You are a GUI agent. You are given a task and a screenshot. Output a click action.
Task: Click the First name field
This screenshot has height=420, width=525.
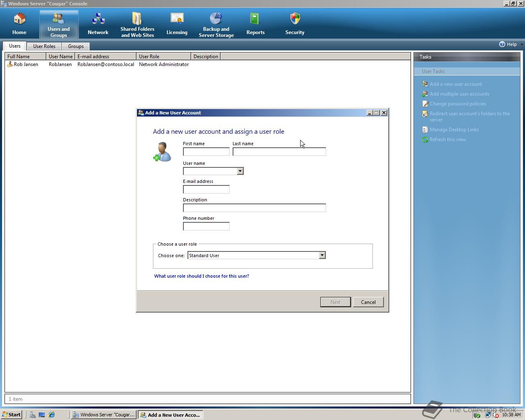coord(206,152)
